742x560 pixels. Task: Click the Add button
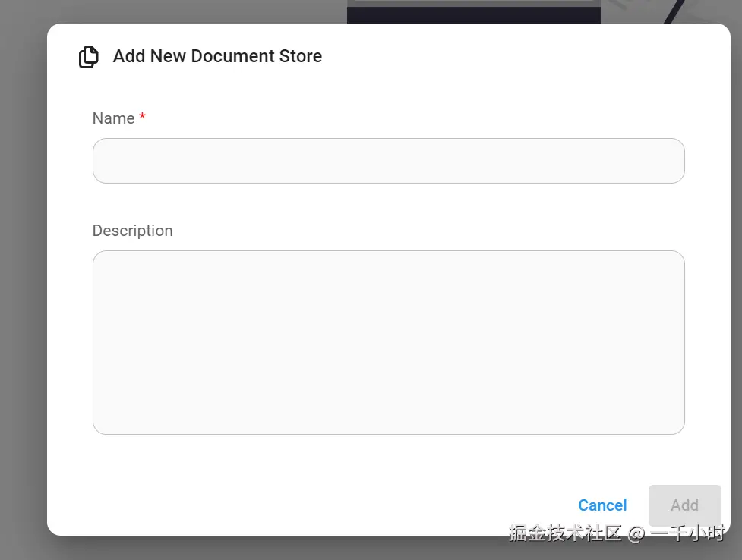[x=685, y=505]
